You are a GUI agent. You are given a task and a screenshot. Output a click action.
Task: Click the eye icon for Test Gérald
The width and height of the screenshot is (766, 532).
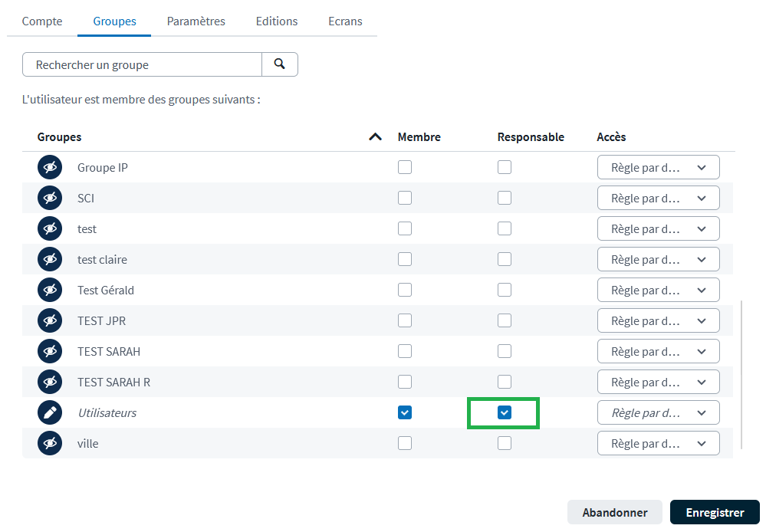coord(50,290)
